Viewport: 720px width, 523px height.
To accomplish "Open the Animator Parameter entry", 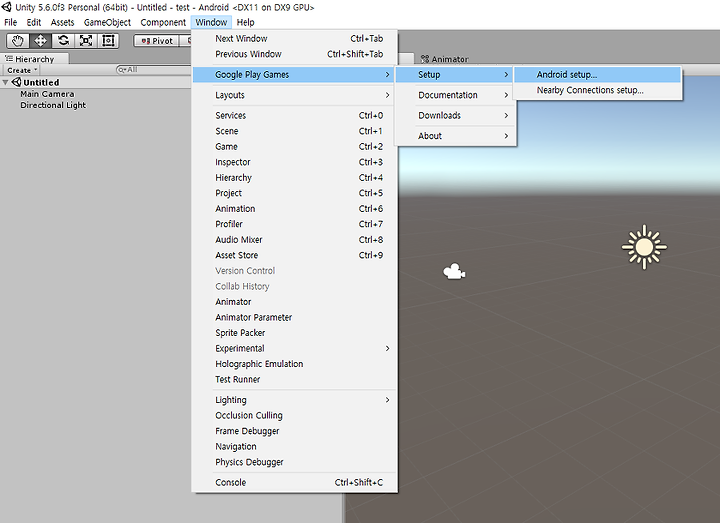I will pyautogui.click(x=294, y=318).
